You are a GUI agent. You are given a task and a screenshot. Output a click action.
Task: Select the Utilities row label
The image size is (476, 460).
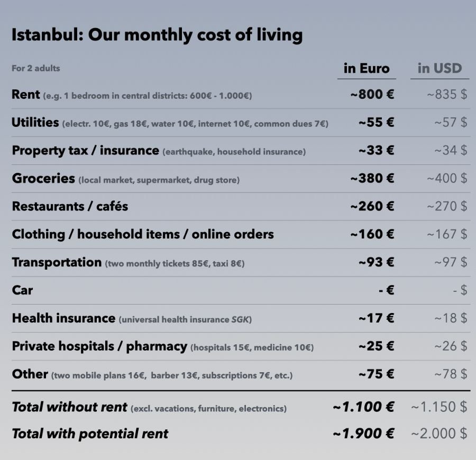[35, 123]
